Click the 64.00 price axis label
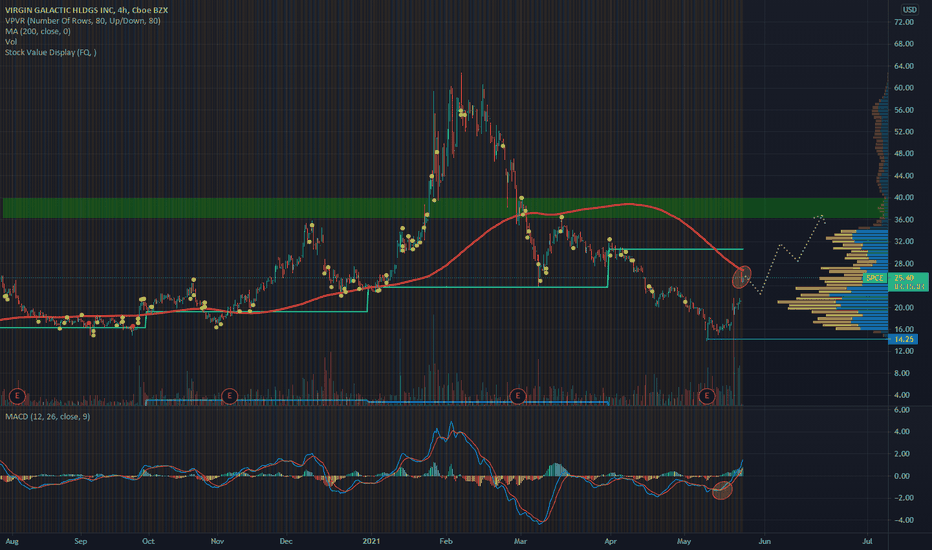The image size is (932, 550). 903,66
